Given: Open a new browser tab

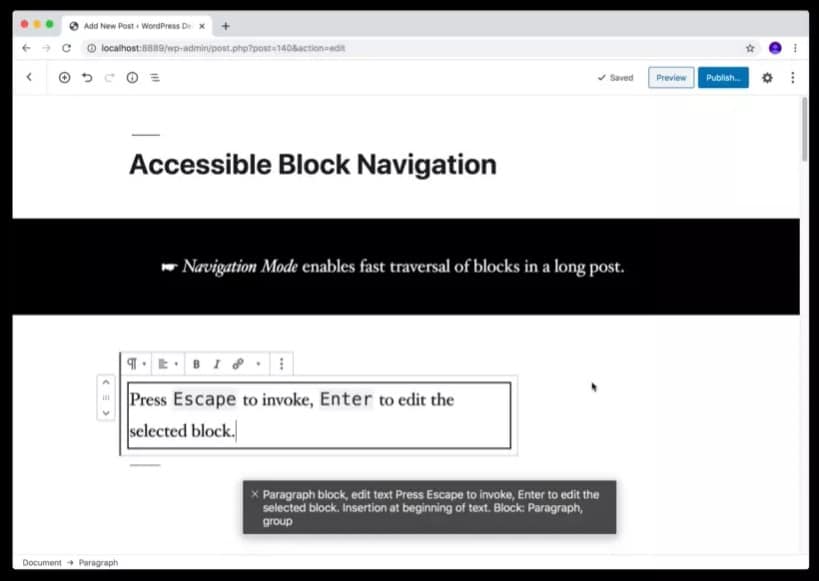Looking at the screenshot, I should coord(226,26).
